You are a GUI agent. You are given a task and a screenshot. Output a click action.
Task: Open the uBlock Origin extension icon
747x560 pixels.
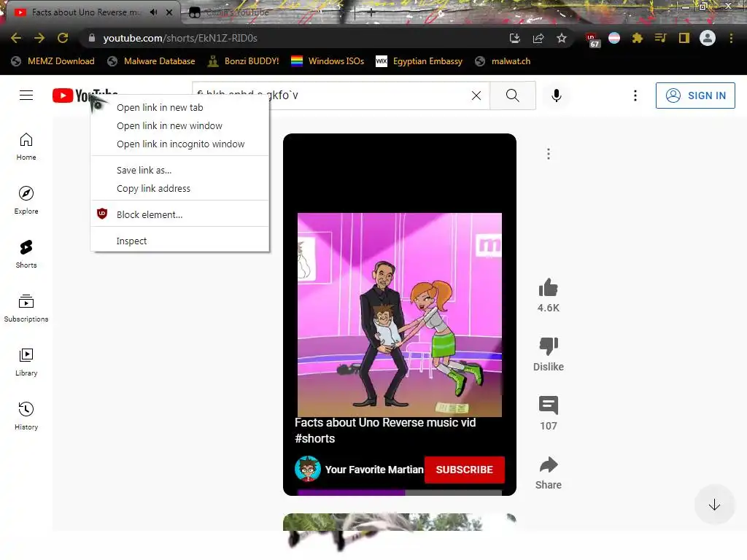click(592, 39)
